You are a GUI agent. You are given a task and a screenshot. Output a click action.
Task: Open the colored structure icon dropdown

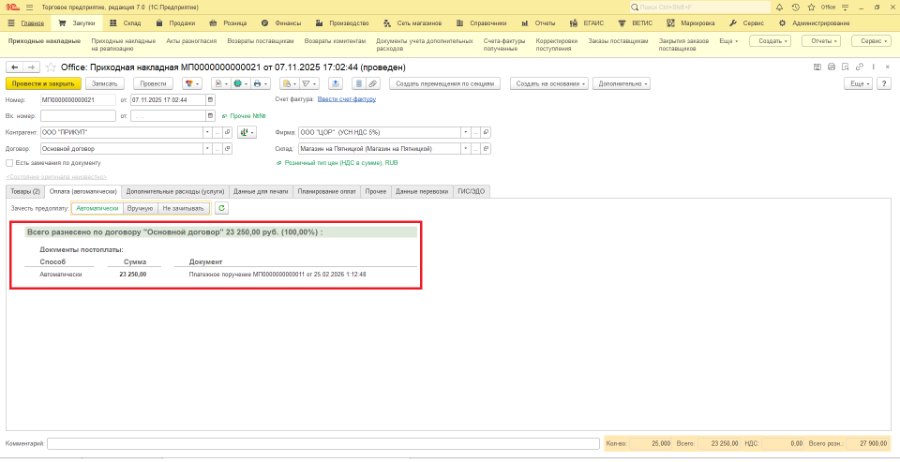coord(192,83)
